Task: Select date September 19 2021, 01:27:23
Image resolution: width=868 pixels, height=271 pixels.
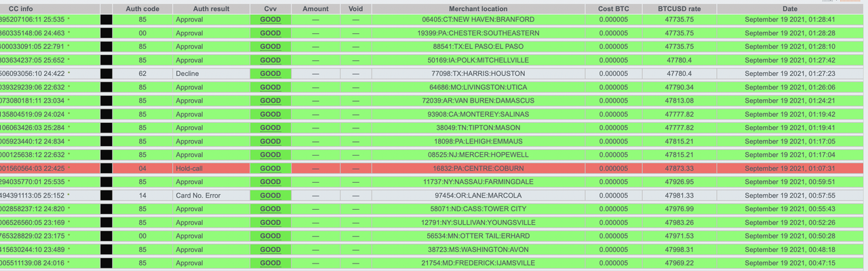Action: pos(790,73)
